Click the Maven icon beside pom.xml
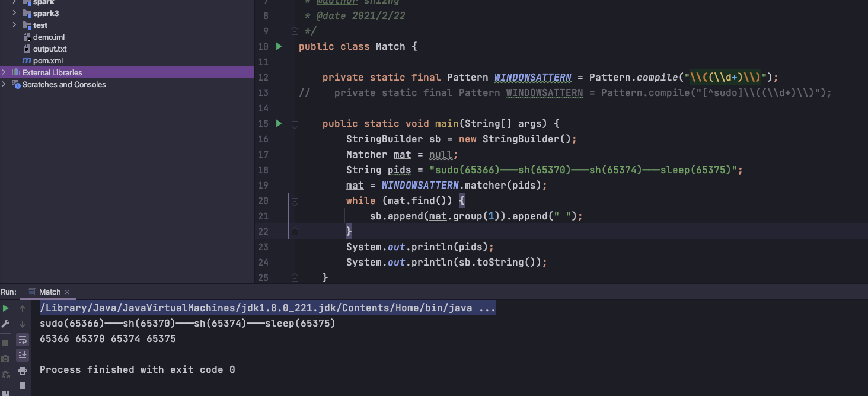 (27, 60)
